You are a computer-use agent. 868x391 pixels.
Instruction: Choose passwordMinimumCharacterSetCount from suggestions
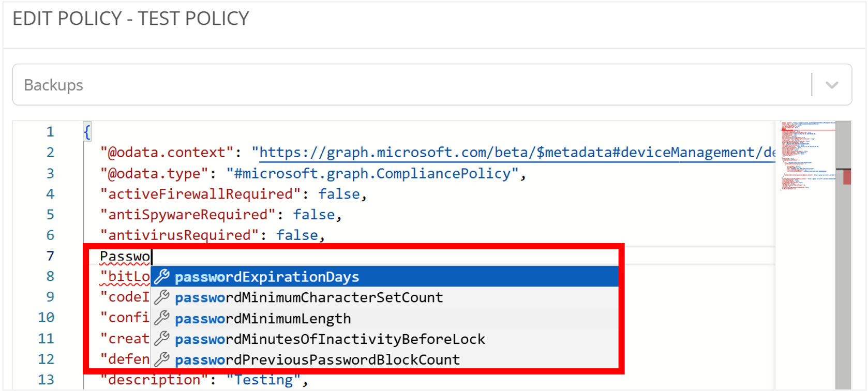coord(309,297)
